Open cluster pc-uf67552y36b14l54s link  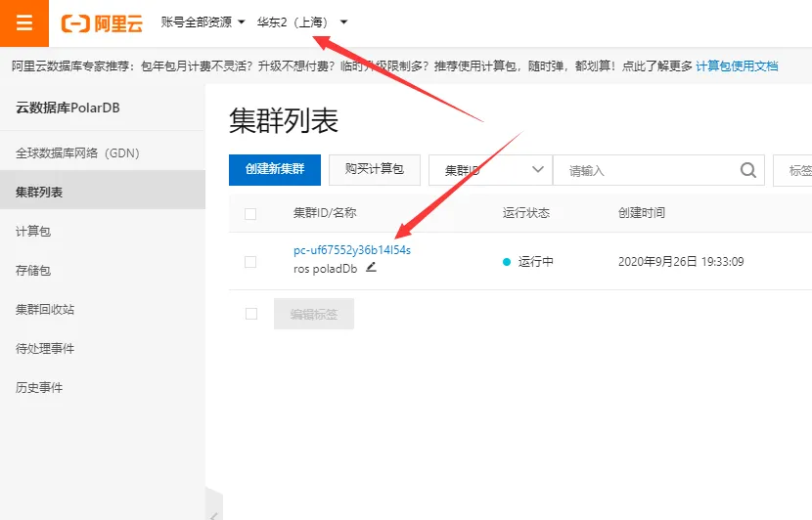pyautogui.click(x=352, y=250)
